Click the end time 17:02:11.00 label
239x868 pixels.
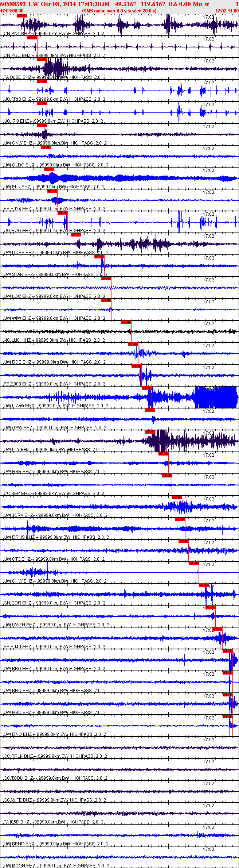pyautogui.click(x=227, y=11)
